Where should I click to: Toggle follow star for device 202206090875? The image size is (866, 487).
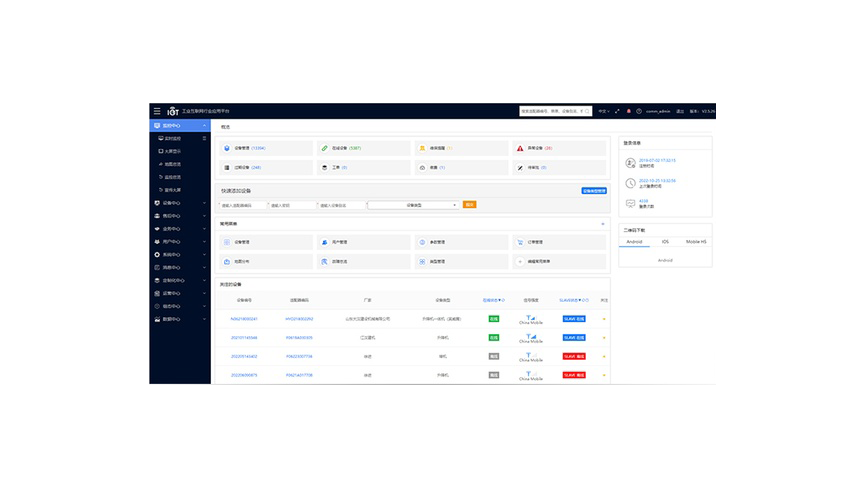coord(604,375)
